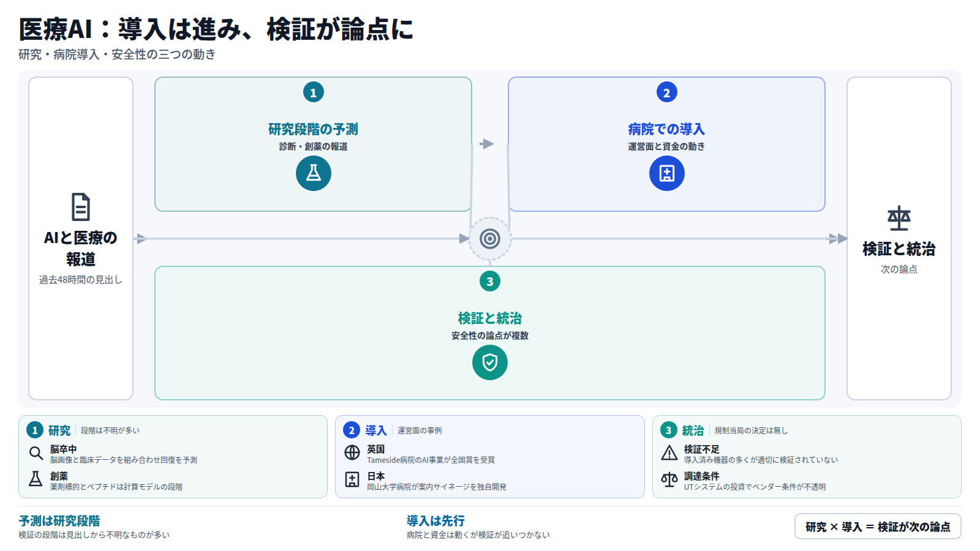Click the 研究 × 導入 = 検証が次の論点 box
Screen dimensions: 980x551
pos(878,527)
